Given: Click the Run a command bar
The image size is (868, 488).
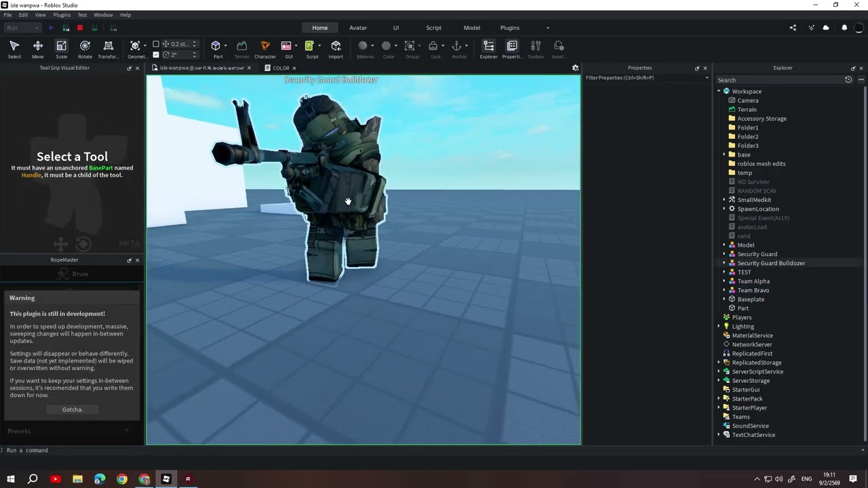Looking at the screenshot, I should pos(434,450).
